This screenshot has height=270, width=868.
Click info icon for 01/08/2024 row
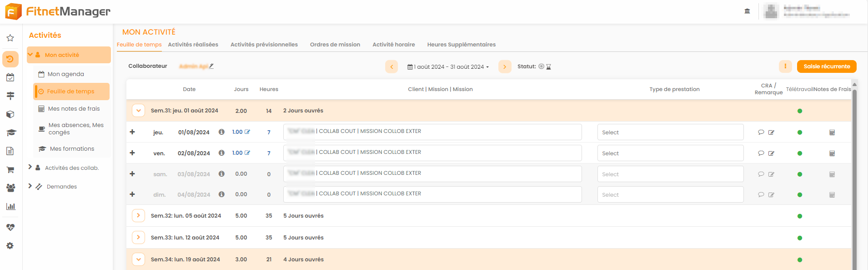tap(221, 132)
